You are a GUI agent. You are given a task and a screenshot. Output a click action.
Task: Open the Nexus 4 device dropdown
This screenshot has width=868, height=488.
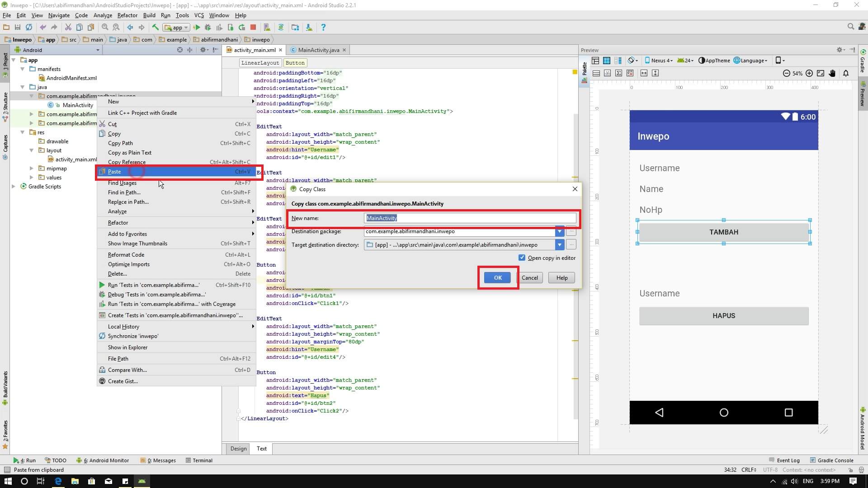click(659, 61)
